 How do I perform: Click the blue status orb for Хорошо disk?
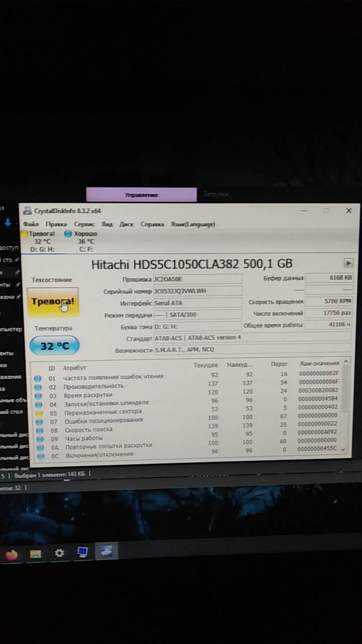tap(68, 234)
